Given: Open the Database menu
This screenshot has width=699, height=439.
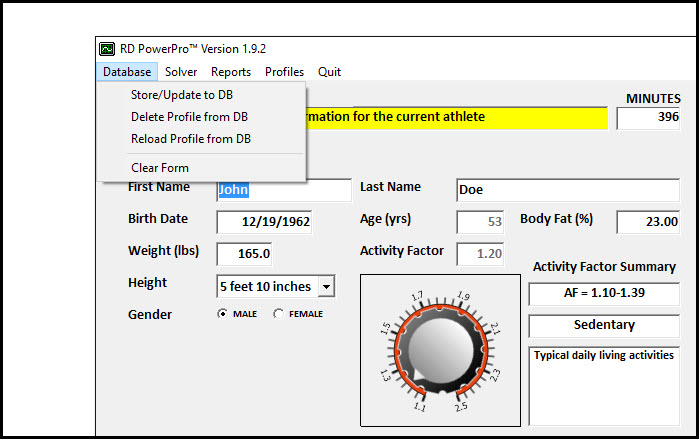Looking at the screenshot, I should point(127,72).
